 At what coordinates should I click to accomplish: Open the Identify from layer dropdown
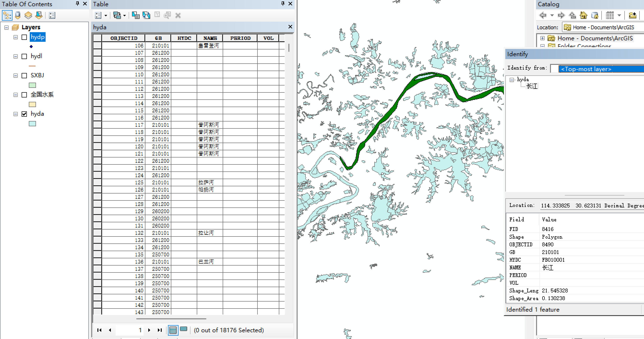click(600, 69)
